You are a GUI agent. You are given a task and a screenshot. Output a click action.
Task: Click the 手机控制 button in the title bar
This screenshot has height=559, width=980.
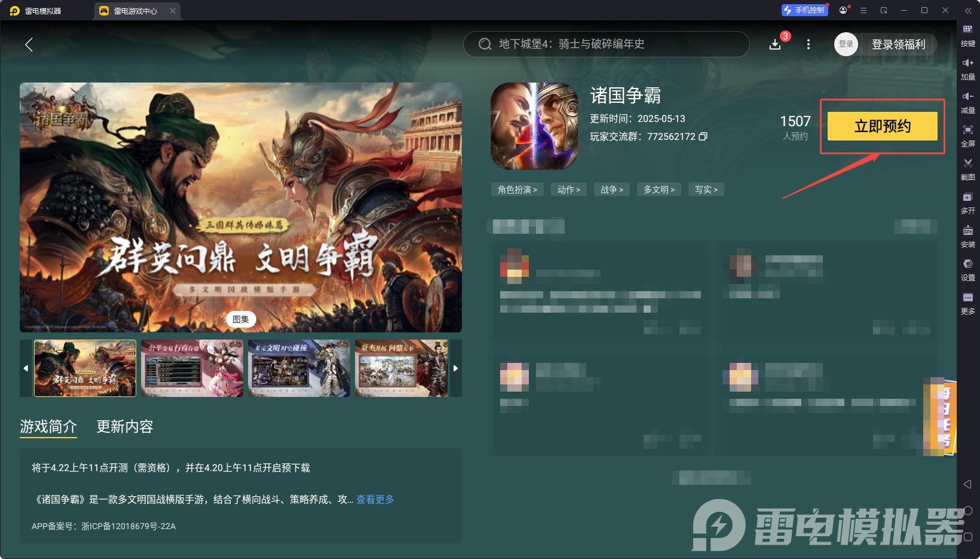click(x=804, y=10)
